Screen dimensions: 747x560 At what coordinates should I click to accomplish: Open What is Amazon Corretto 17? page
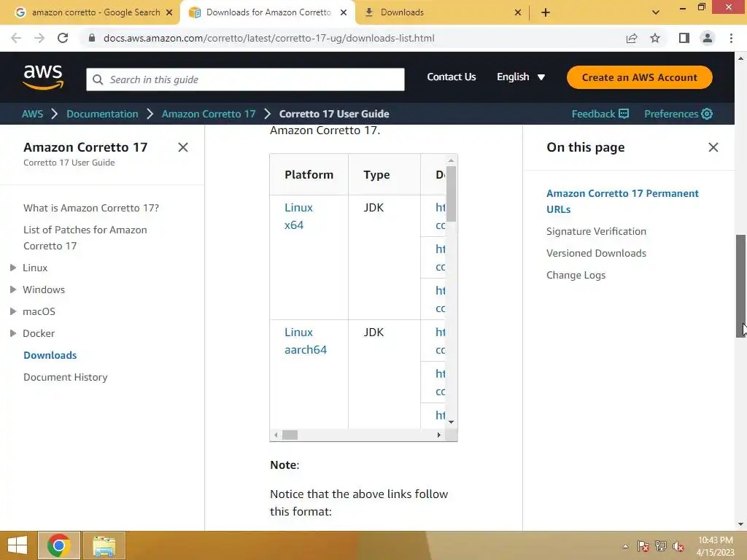click(91, 208)
